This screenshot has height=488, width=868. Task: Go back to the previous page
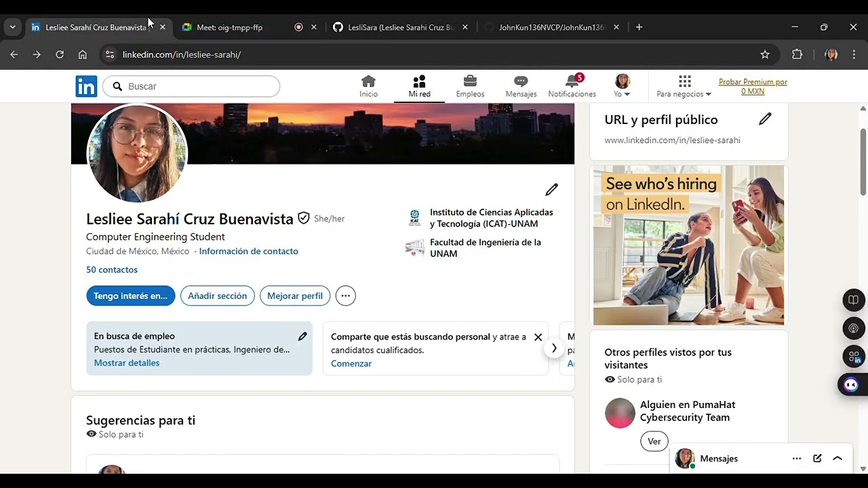(14, 54)
